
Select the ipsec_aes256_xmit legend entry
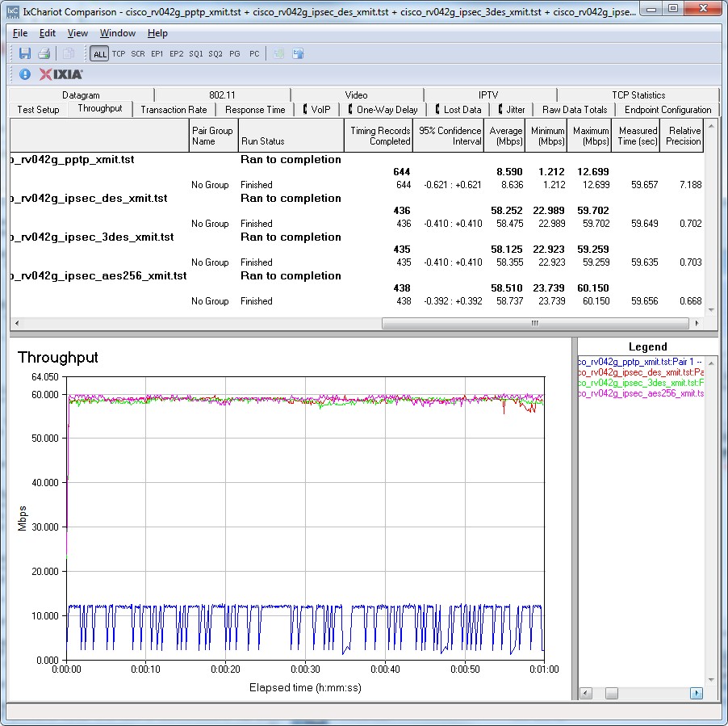point(641,393)
